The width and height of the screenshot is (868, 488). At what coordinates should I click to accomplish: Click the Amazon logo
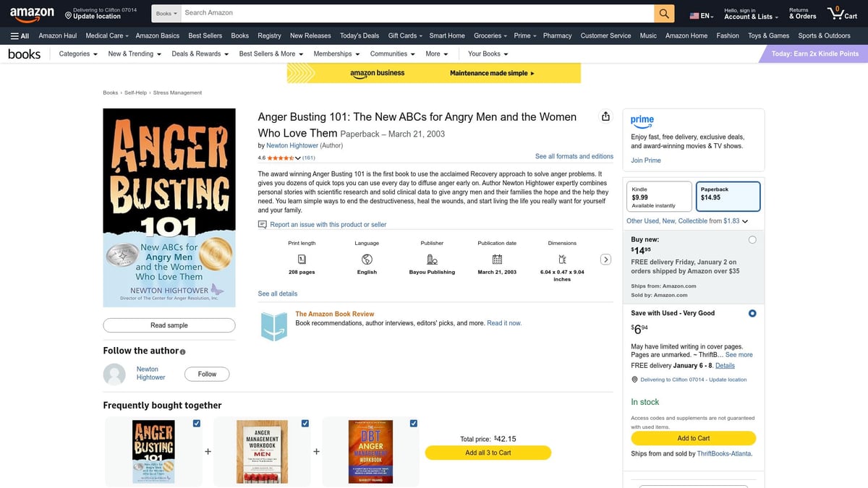[32, 12]
